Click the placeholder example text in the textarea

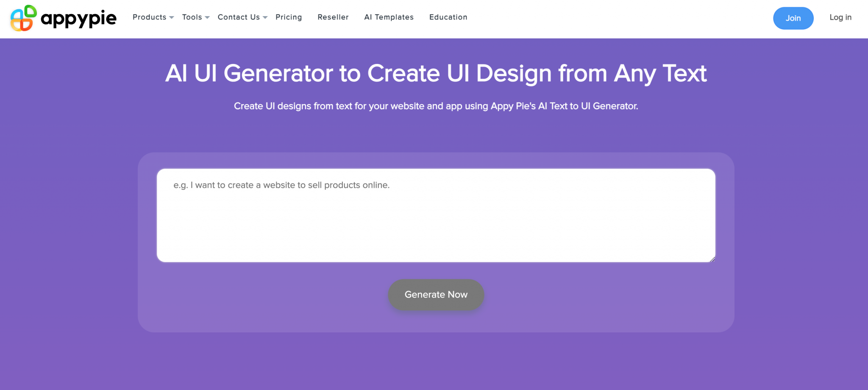281,185
